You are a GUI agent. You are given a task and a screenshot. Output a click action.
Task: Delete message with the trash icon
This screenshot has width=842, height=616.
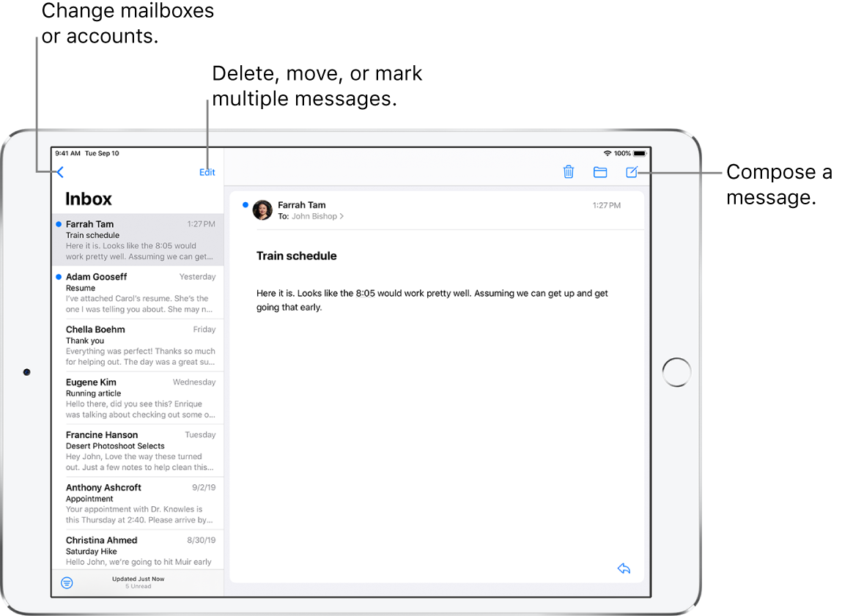tap(568, 171)
